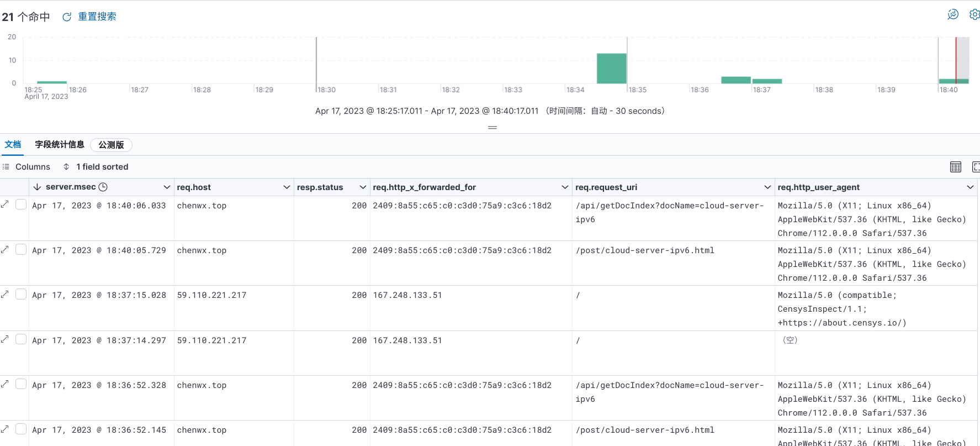Select checkbox for 18:40:06.033 row
The height and width of the screenshot is (446, 980).
21,204
